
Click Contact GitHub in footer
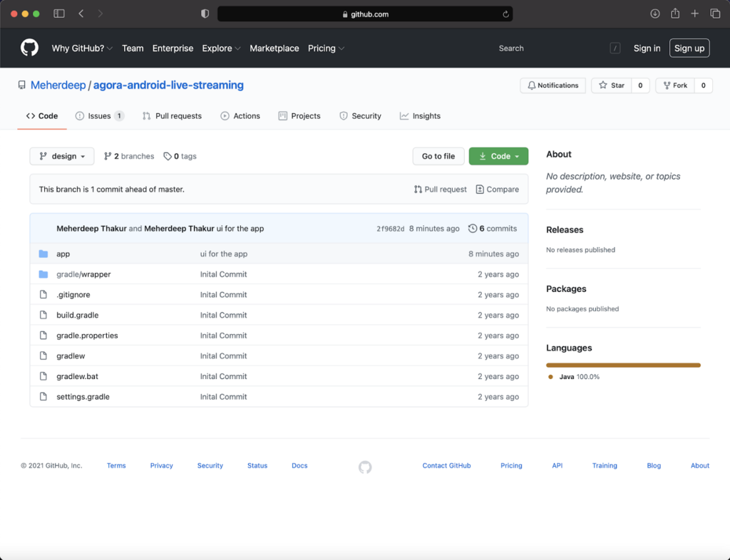(446, 465)
